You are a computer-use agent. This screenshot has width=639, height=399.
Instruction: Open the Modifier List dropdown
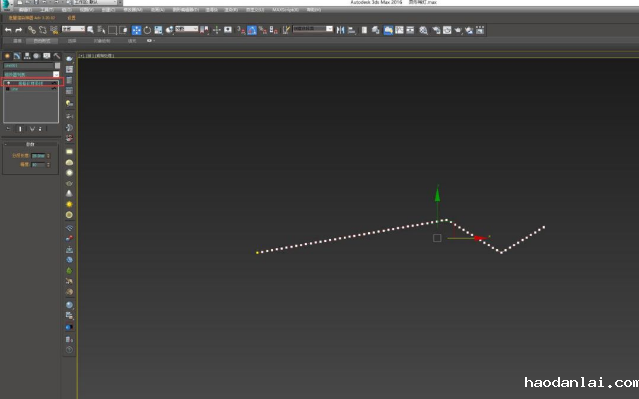[x=31, y=75]
